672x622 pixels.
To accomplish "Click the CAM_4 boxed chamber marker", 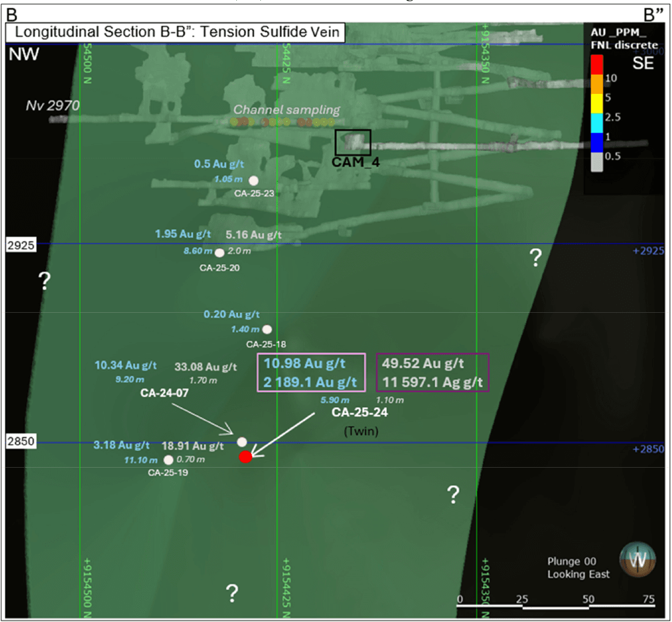I will click(x=353, y=143).
